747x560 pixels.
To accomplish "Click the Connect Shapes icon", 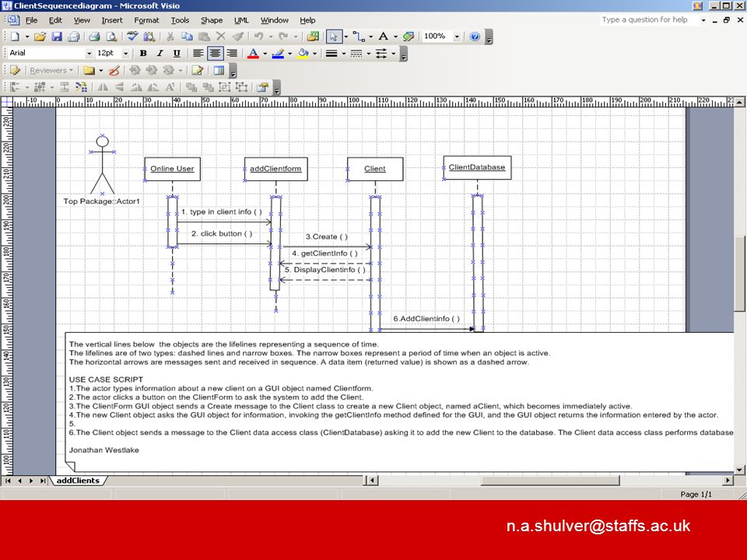I will pos(65,87).
